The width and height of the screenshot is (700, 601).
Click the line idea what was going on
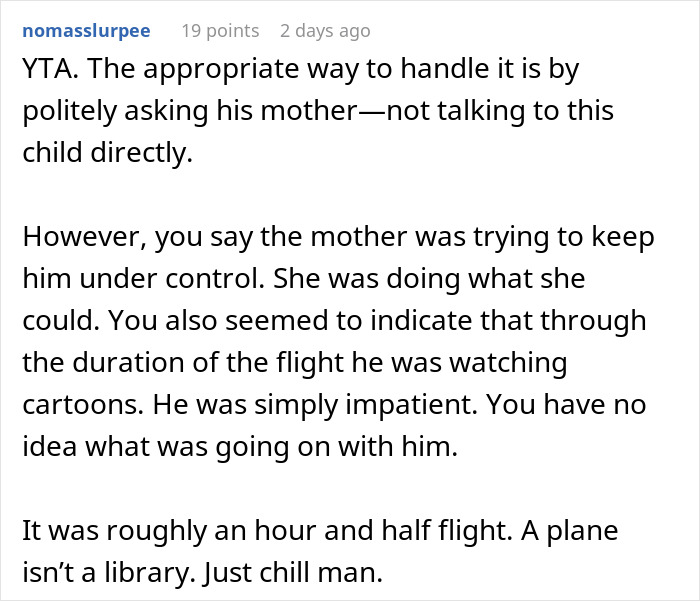tap(240, 447)
